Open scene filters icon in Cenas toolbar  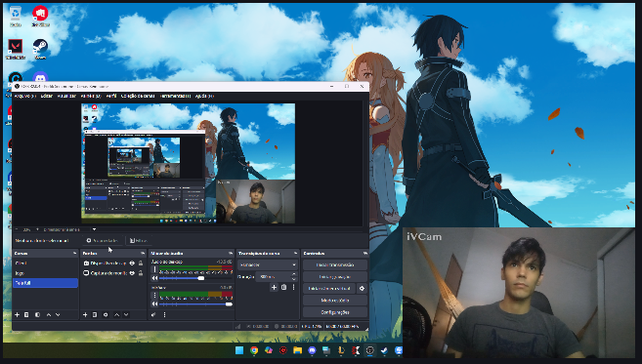pyautogui.click(x=37, y=314)
